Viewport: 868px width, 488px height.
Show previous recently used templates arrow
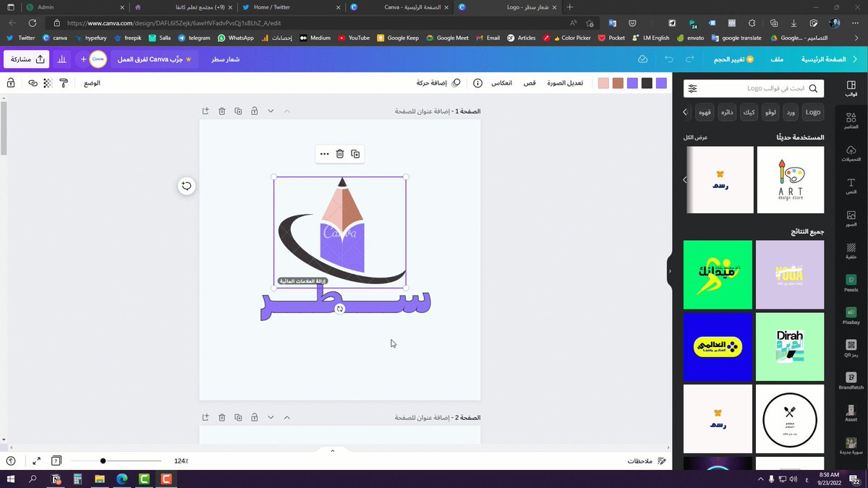pyautogui.click(x=685, y=180)
